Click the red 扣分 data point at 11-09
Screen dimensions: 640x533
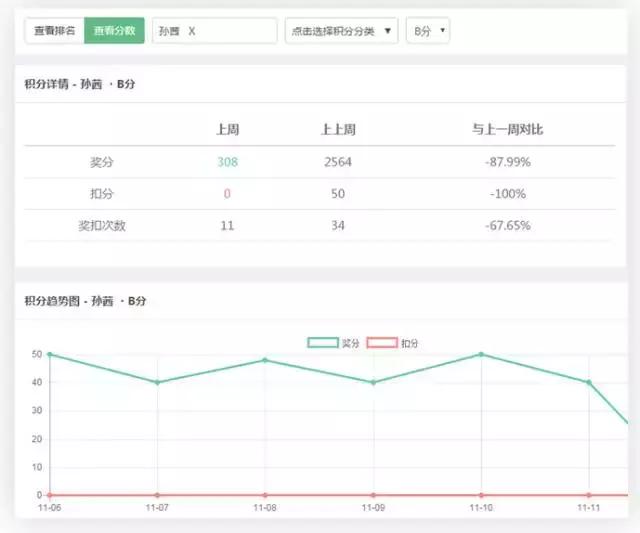[373, 495]
